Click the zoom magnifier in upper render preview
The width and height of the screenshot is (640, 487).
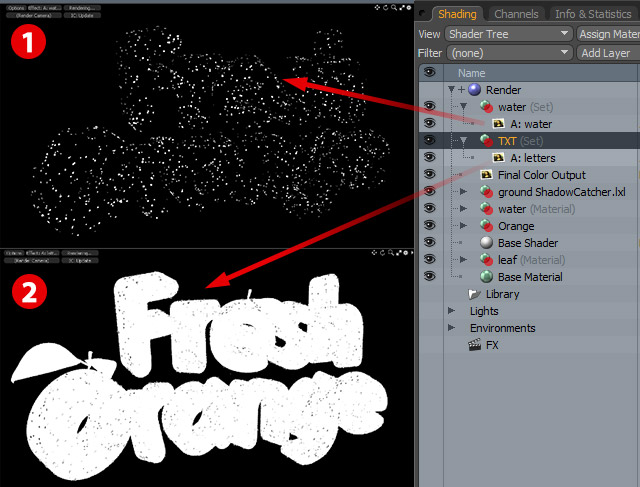tap(393, 7)
